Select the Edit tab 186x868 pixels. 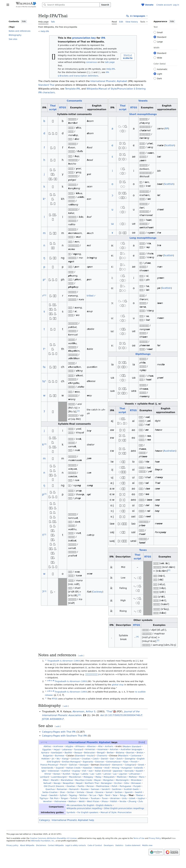121,22
